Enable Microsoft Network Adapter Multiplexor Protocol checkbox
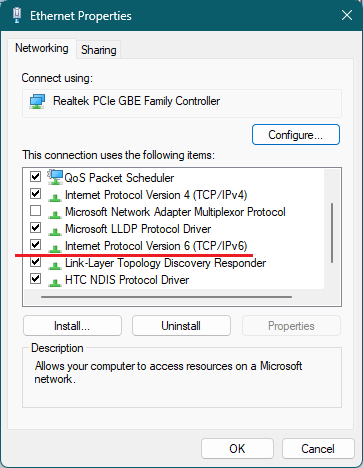 (35, 211)
